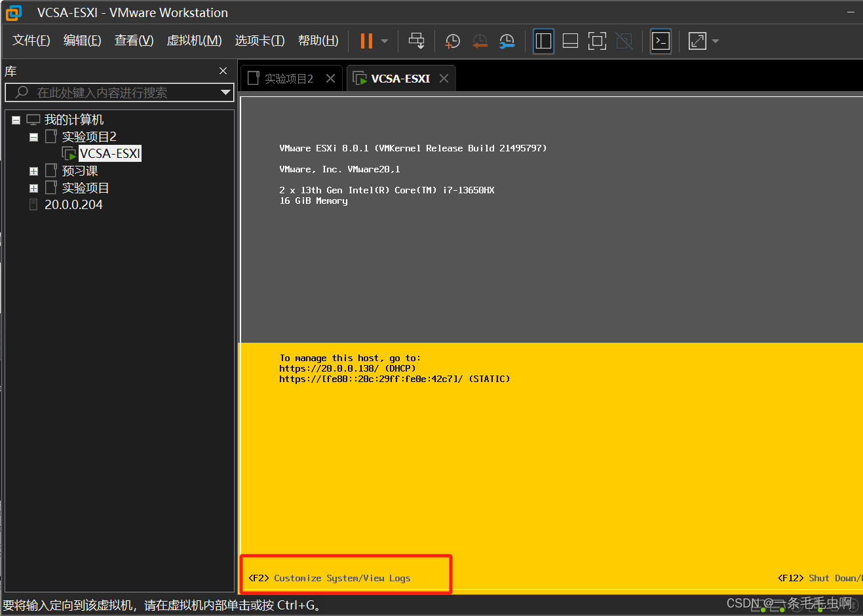
Task: Pause the running virtual machine
Action: point(366,41)
